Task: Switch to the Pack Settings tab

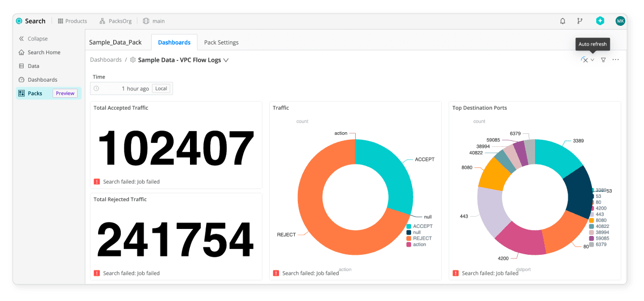Action: (x=221, y=42)
